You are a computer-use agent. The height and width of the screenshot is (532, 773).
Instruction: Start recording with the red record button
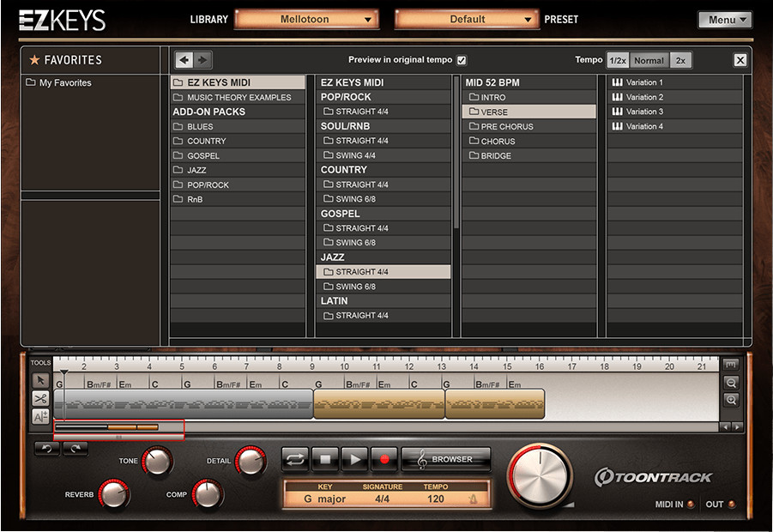[x=384, y=459]
